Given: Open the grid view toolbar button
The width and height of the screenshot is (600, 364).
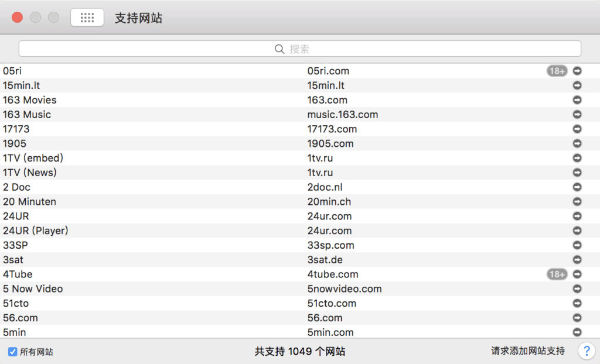Looking at the screenshot, I should [87, 18].
